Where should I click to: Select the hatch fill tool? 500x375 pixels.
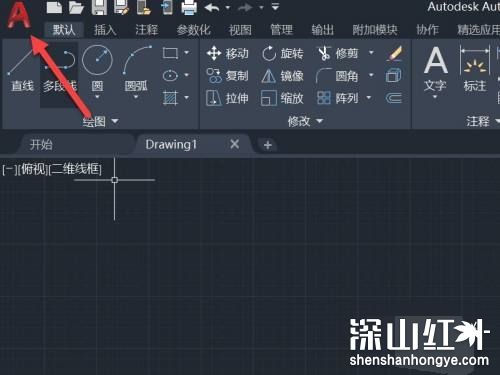pyautogui.click(x=170, y=98)
